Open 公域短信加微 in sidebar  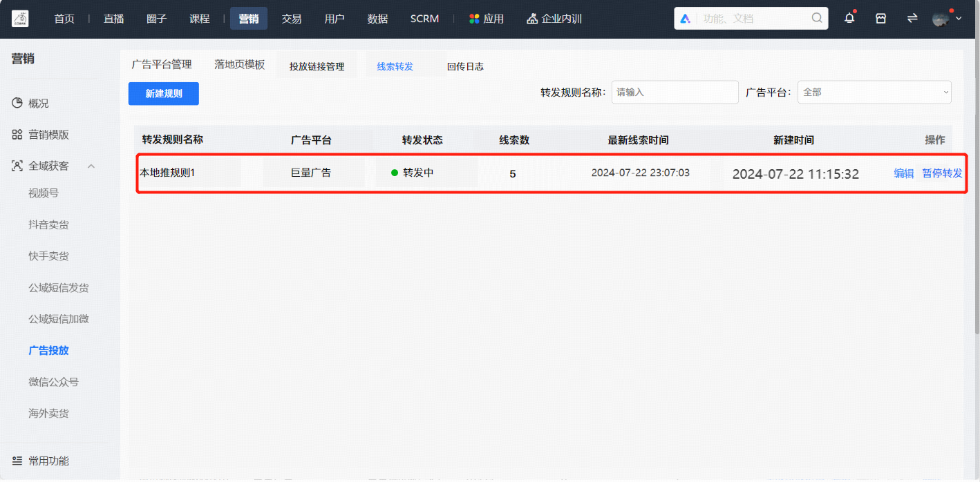click(x=59, y=319)
